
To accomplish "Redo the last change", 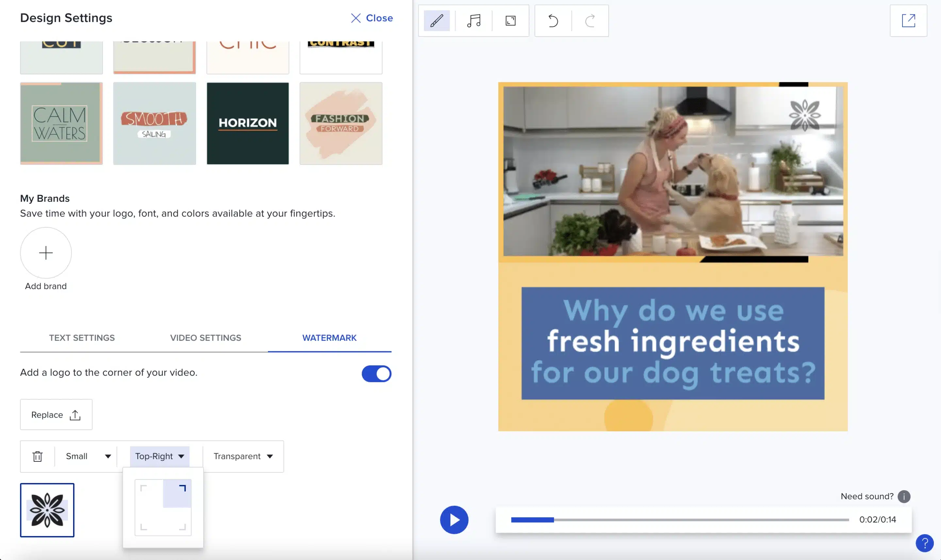I will (x=590, y=21).
